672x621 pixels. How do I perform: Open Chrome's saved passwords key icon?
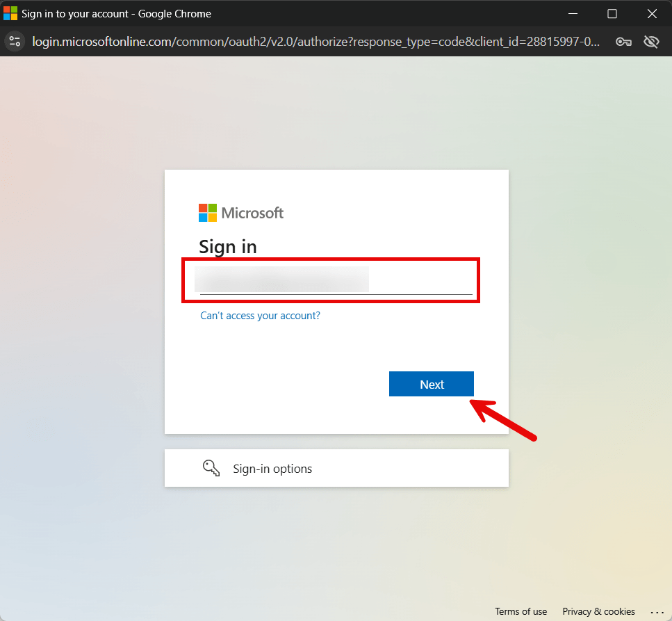(623, 41)
